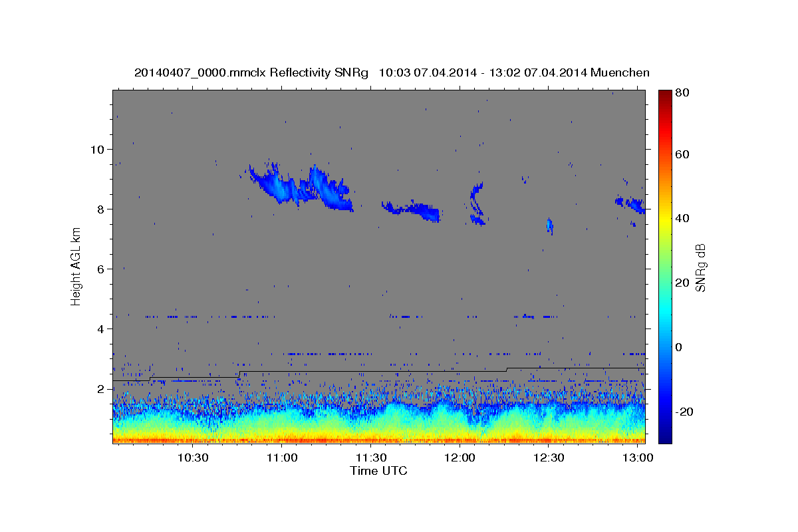Click the height axis label 8

coord(101,209)
